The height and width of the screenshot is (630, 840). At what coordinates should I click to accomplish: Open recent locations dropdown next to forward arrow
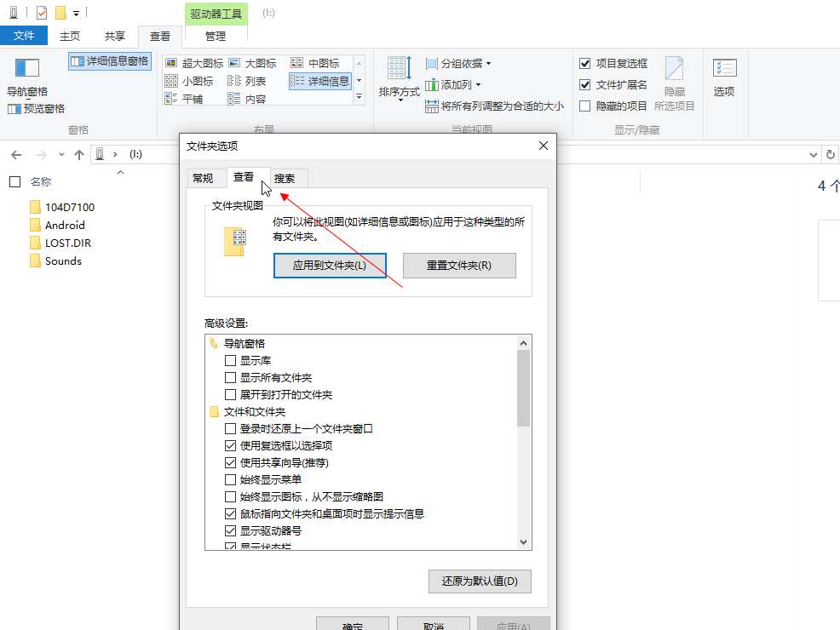(x=61, y=155)
